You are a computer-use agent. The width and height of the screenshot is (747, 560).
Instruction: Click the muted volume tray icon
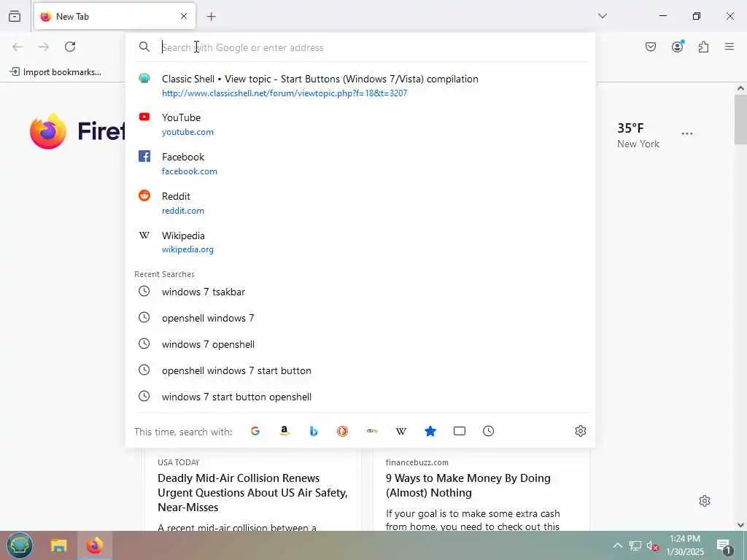coord(652,545)
